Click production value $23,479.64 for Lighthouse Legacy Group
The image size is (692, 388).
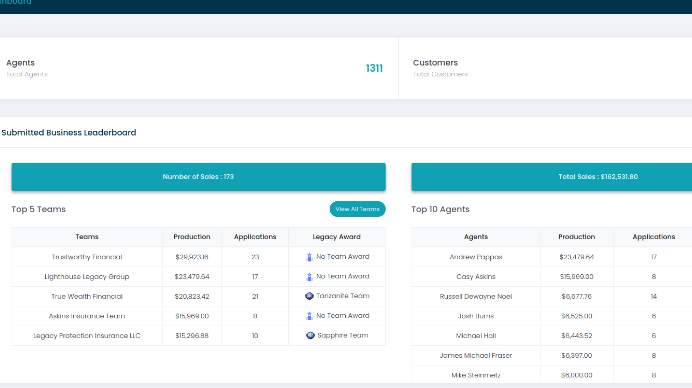click(x=192, y=277)
